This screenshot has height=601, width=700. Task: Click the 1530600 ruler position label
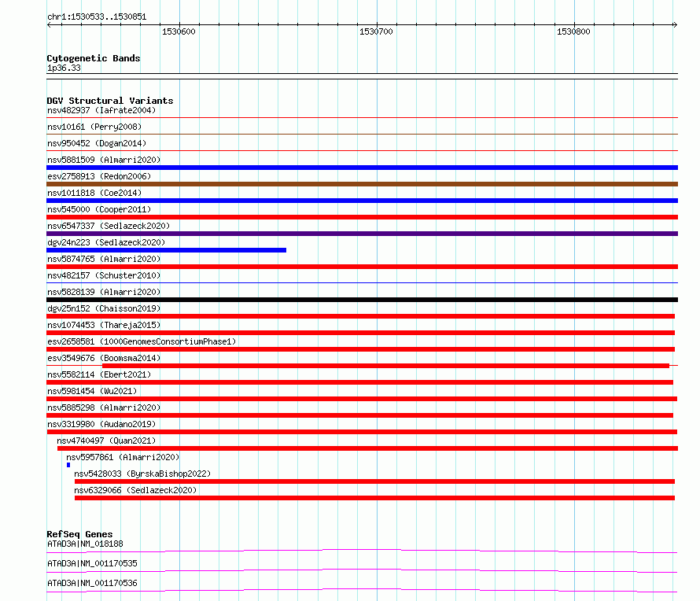(179, 31)
